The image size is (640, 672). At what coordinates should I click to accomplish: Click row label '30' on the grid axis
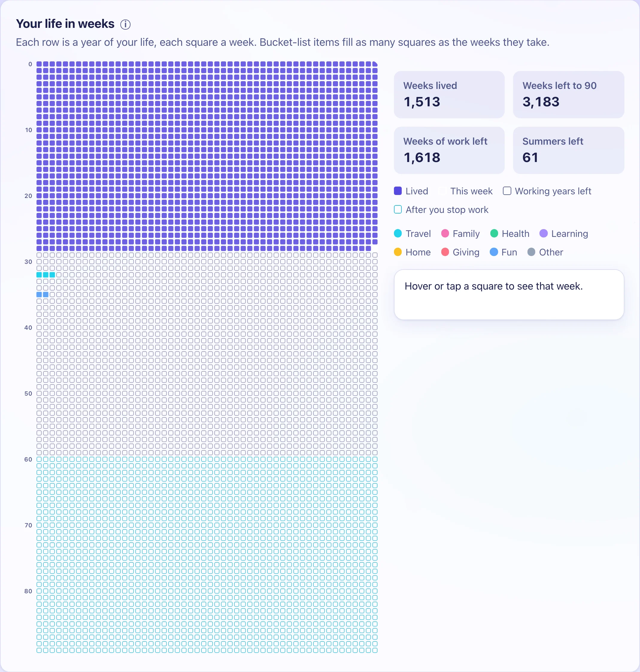(x=28, y=262)
